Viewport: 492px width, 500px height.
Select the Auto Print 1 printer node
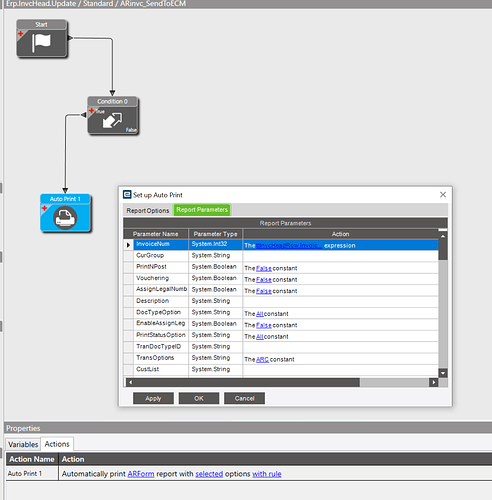coord(65,213)
